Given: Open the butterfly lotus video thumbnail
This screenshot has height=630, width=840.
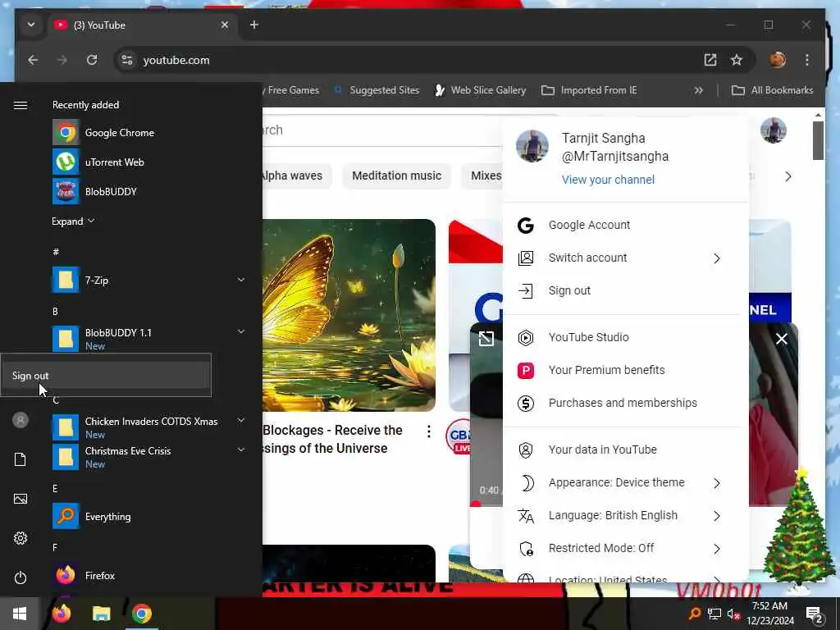Looking at the screenshot, I should (x=349, y=315).
